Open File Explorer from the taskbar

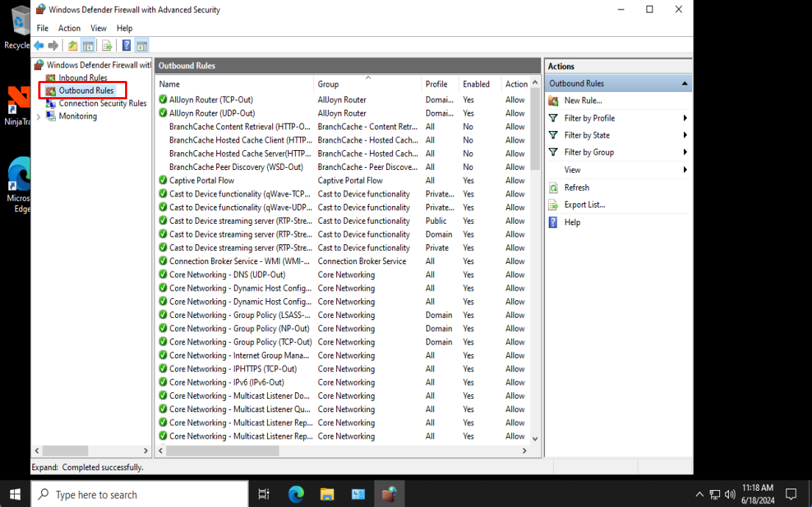click(x=327, y=494)
